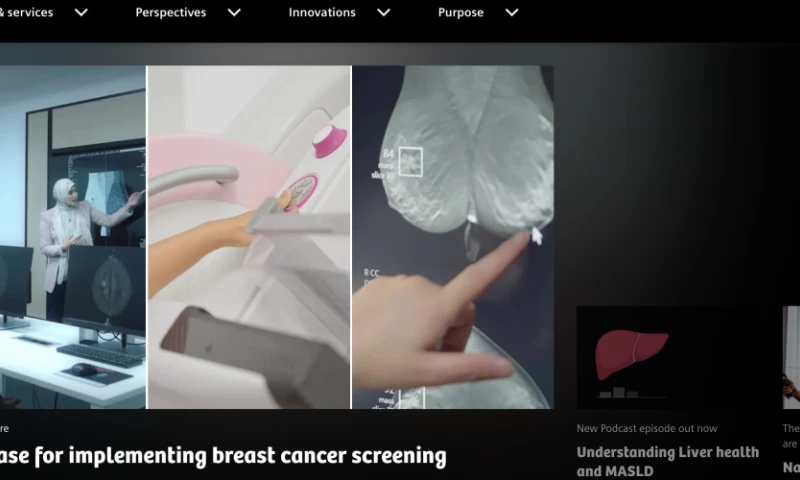The image size is (800, 480).
Task: Click 'New Podcast episode out now' text
Action: pyautogui.click(x=647, y=428)
